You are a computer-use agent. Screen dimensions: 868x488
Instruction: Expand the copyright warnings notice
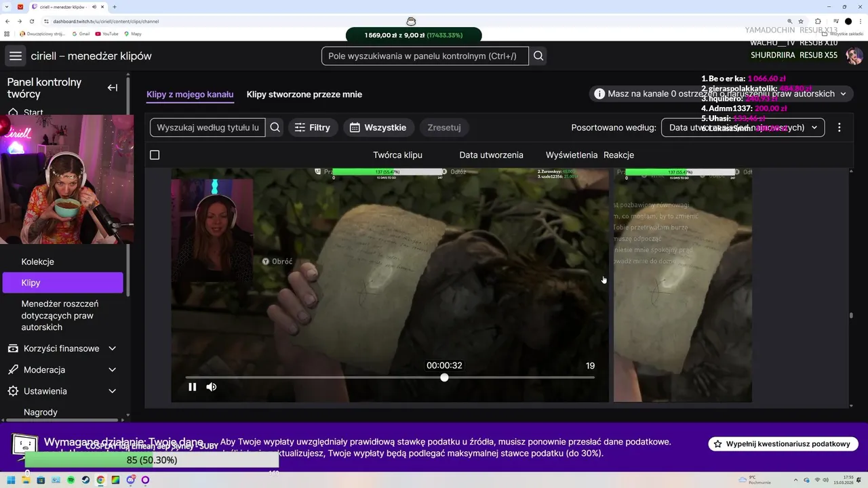720,94
